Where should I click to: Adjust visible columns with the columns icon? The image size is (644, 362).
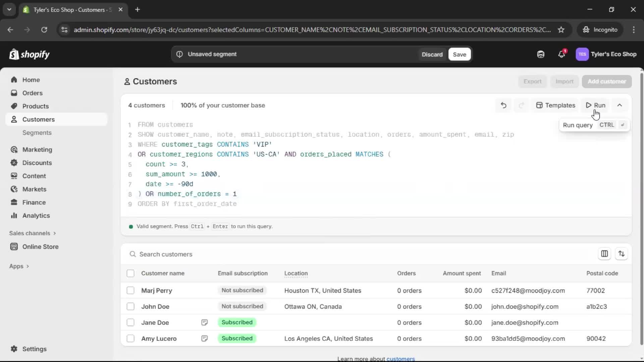[605, 254]
